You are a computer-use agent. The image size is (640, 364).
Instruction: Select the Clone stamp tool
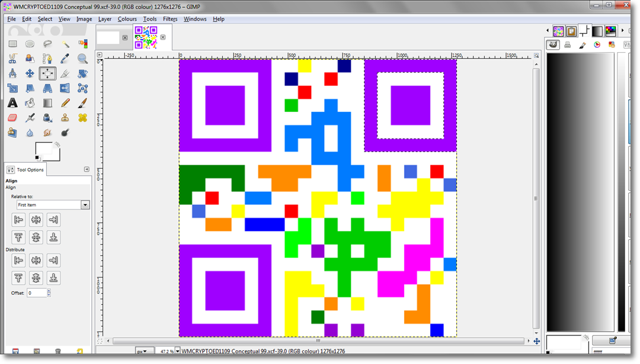point(65,118)
